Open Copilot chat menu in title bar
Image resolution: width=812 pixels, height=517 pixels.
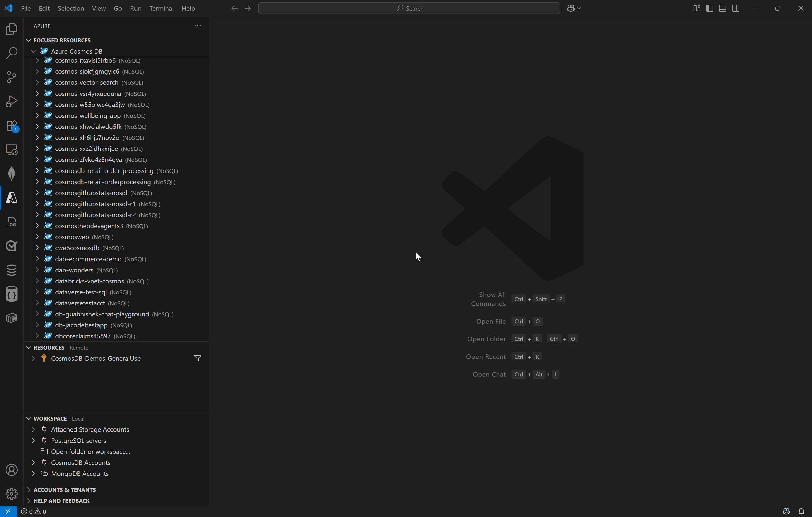pos(574,8)
